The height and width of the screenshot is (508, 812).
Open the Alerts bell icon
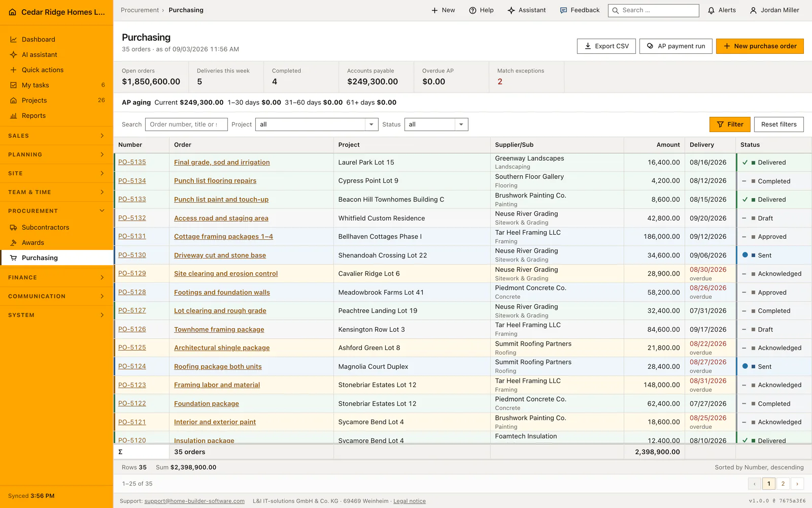coord(711,10)
